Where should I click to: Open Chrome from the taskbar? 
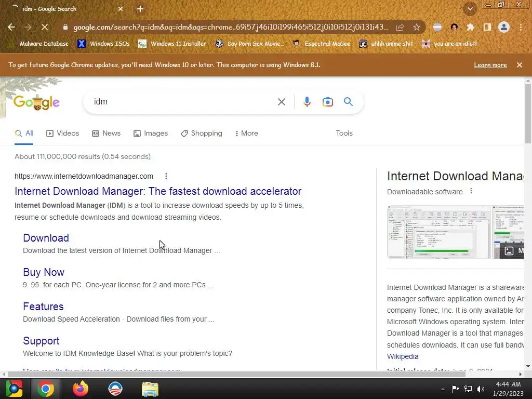coord(46,389)
